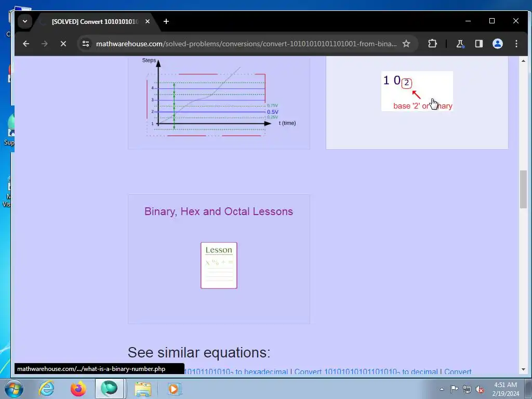The height and width of the screenshot is (399, 532).
Task: Minimize the browser window
Action: [468, 21]
